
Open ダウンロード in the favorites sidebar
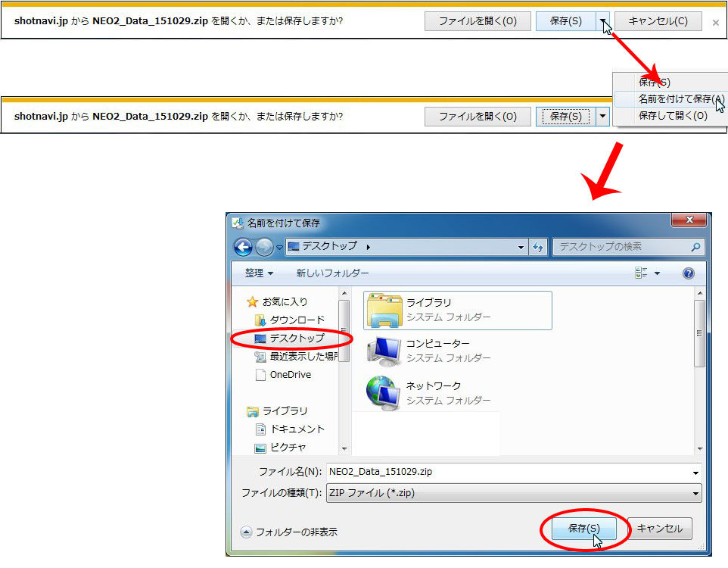coord(297,320)
